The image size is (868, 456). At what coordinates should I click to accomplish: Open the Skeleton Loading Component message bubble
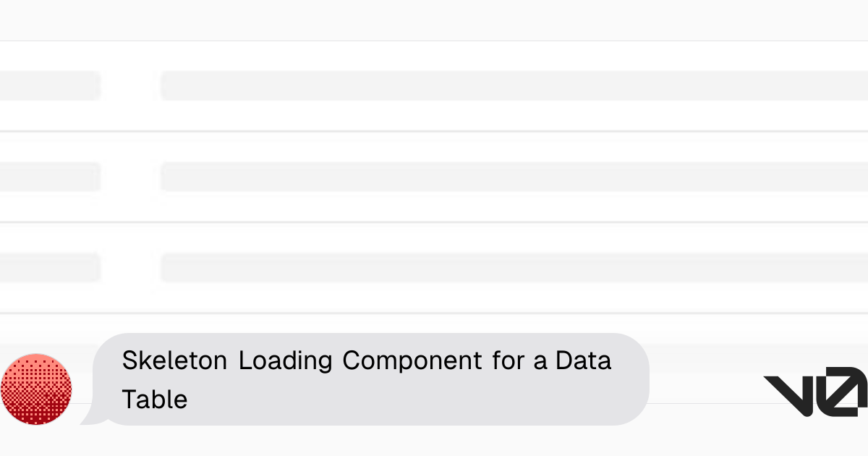(370, 379)
